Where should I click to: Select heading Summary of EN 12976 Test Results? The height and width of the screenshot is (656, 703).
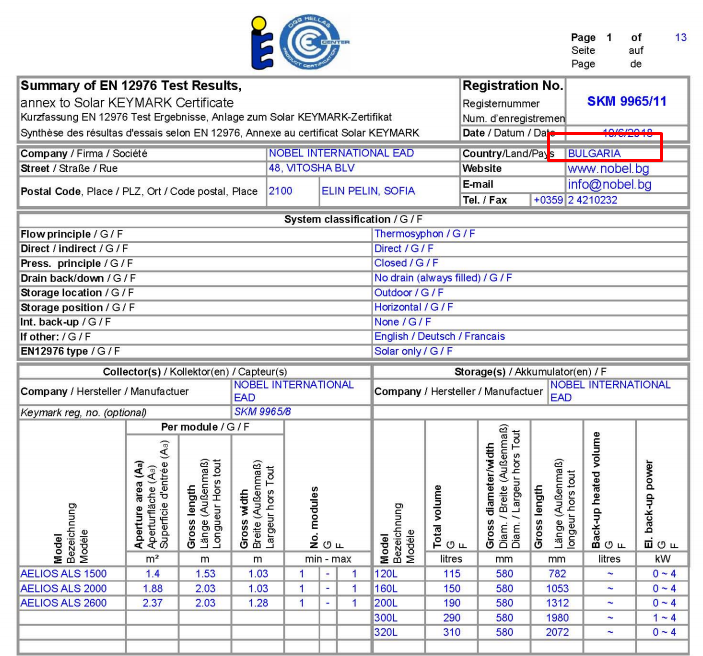pos(131,85)
